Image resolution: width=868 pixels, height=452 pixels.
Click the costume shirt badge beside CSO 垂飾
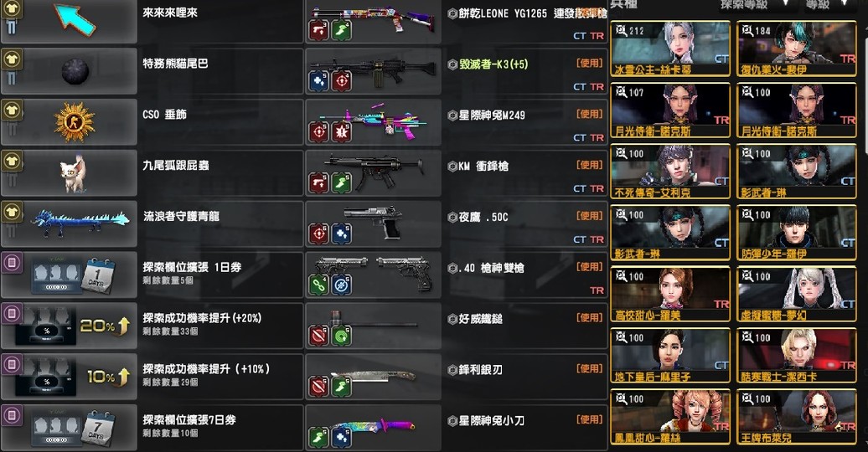point(13,110)
